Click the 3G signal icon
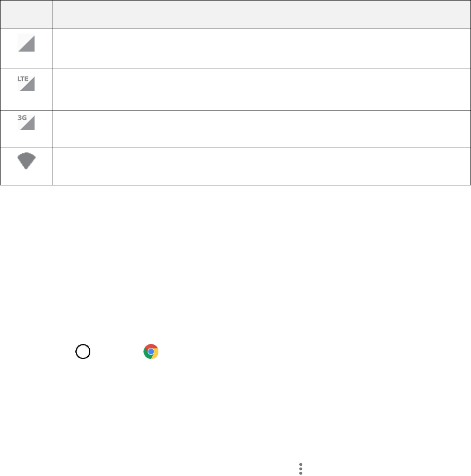Screen dimensions: 471x476 click(x=26, y=122)
